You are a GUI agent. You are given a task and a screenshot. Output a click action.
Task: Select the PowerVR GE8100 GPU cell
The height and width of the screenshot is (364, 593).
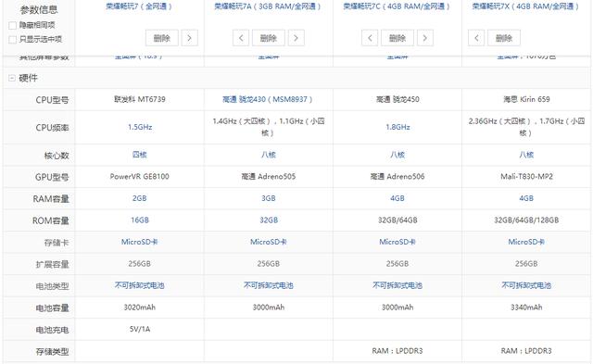140,177
